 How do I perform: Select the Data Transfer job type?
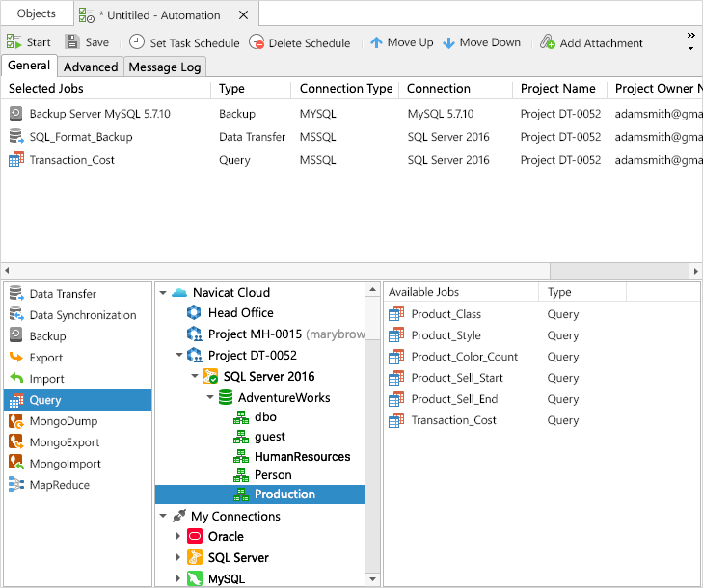[x=77, y=294]
